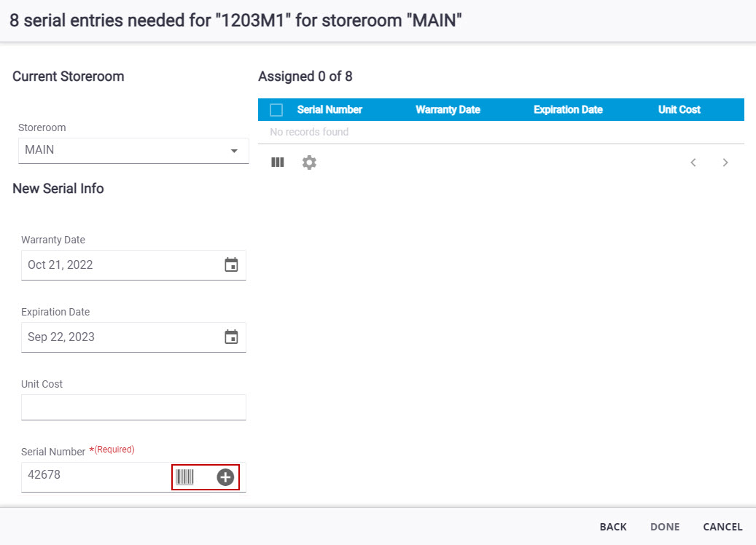
Task: Click the add serial number plus icon
Action: tap(225, 477)
